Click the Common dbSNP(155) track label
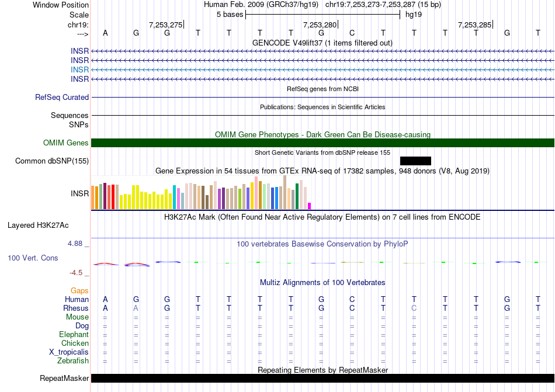555x392 pixels. point(52,161)
